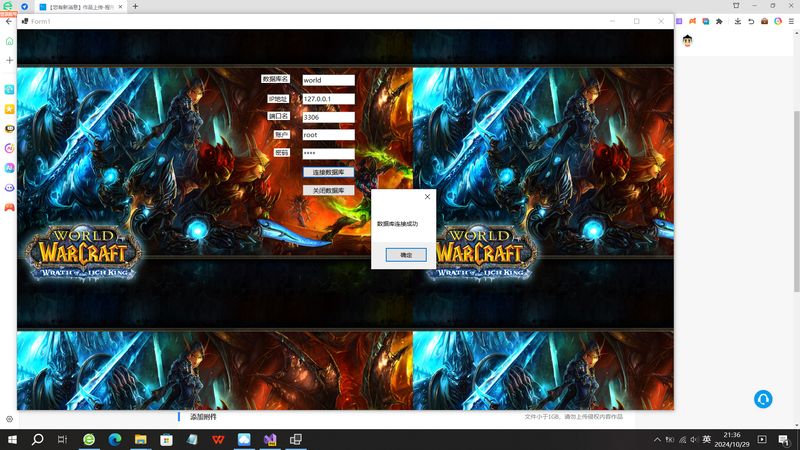Open 360 browser from the taskbar
Viewport: 800px width, 450px height.
coord(89,439)
